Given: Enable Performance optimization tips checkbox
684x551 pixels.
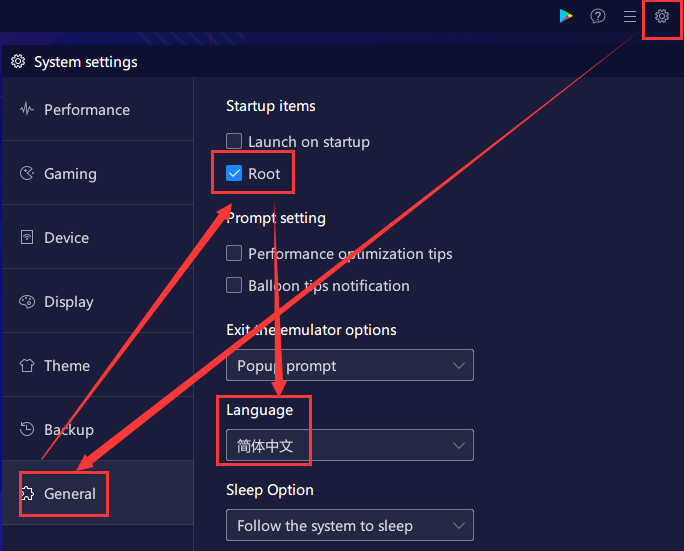Looking at the screenshot, I should (234, 253).
